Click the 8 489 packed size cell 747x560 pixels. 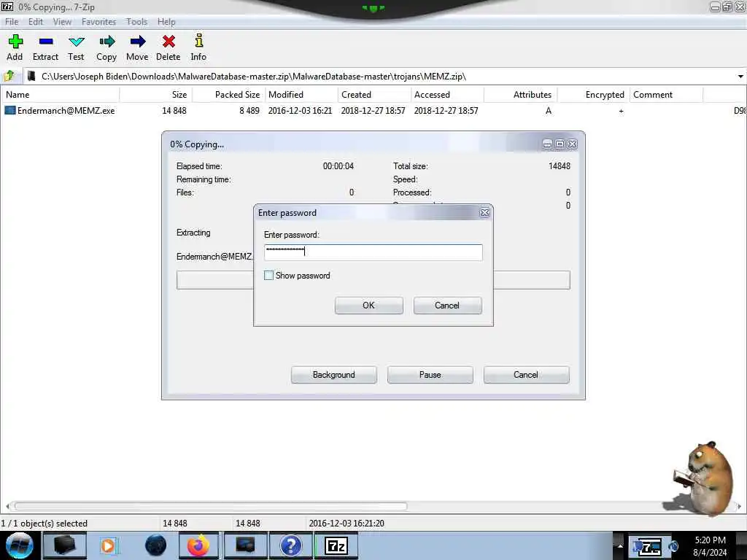point(249,111)
